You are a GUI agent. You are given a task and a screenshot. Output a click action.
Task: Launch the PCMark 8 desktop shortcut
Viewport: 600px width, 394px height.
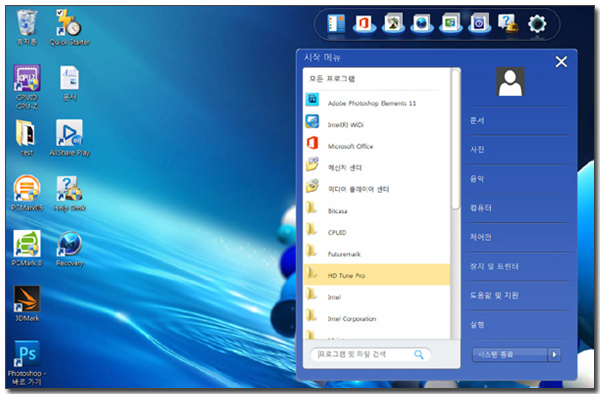point(27,248)
